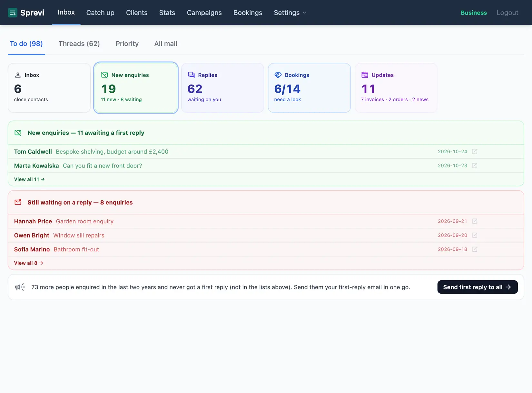The height and width of the screenshot is (393, 532).
Task: Open Tom Caldwell enquiry external link icon
Action: point(475,151)
